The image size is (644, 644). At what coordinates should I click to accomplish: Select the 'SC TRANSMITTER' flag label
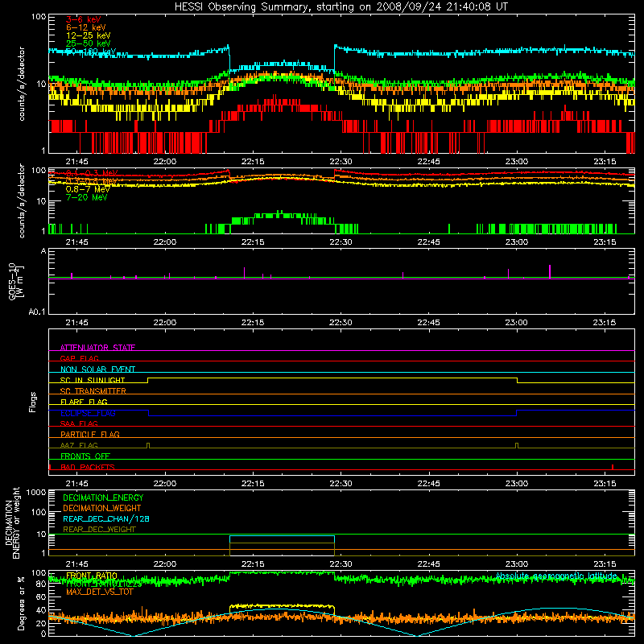(x=93, y=390)
